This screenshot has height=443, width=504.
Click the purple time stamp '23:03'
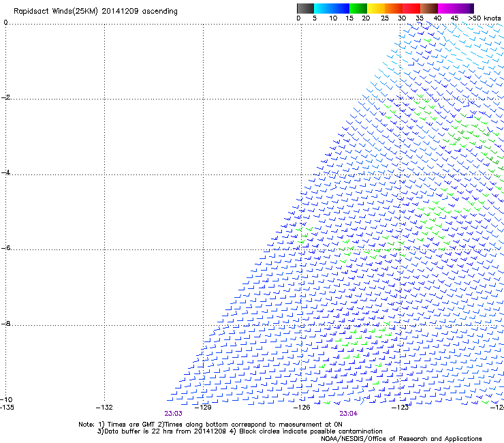pos(173,414)
